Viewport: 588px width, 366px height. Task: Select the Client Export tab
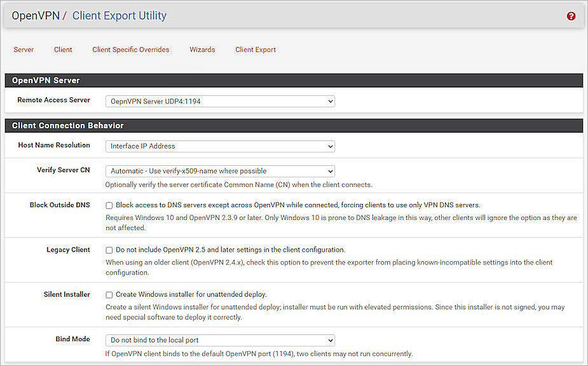pos(255,50)
